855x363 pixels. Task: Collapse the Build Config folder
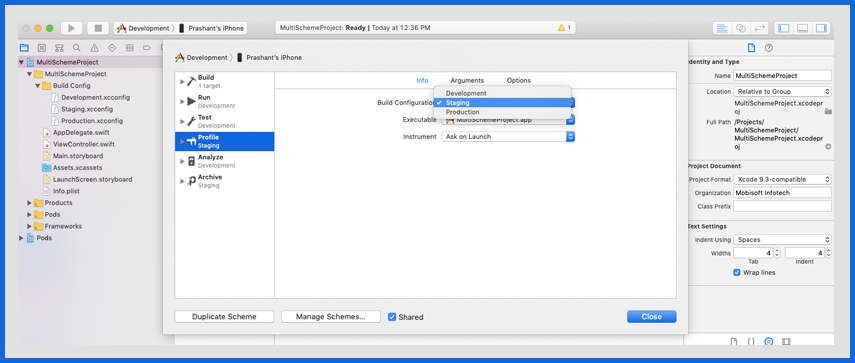click(x=38, y=86)
